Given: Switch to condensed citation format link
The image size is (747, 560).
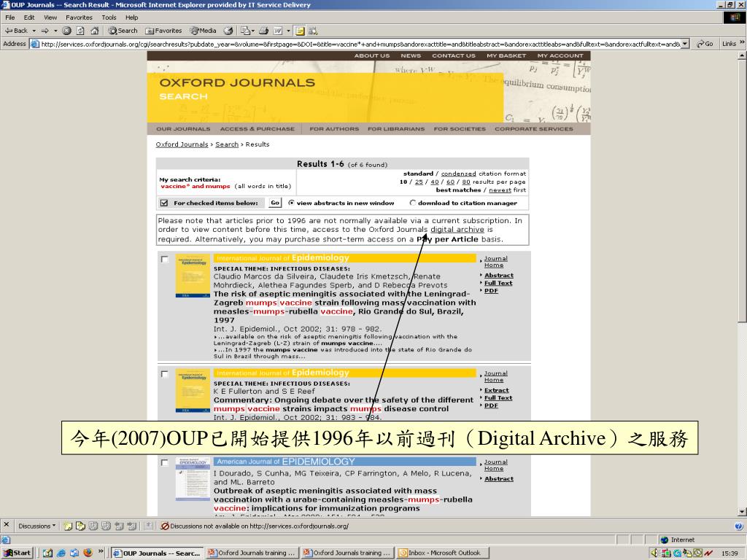Looking at the screenshot, I should coord(458,174).
